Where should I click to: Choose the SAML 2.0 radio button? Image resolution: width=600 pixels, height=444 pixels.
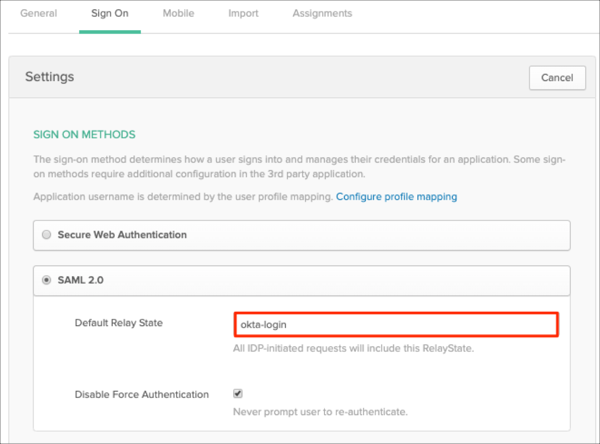click(47, 281)
